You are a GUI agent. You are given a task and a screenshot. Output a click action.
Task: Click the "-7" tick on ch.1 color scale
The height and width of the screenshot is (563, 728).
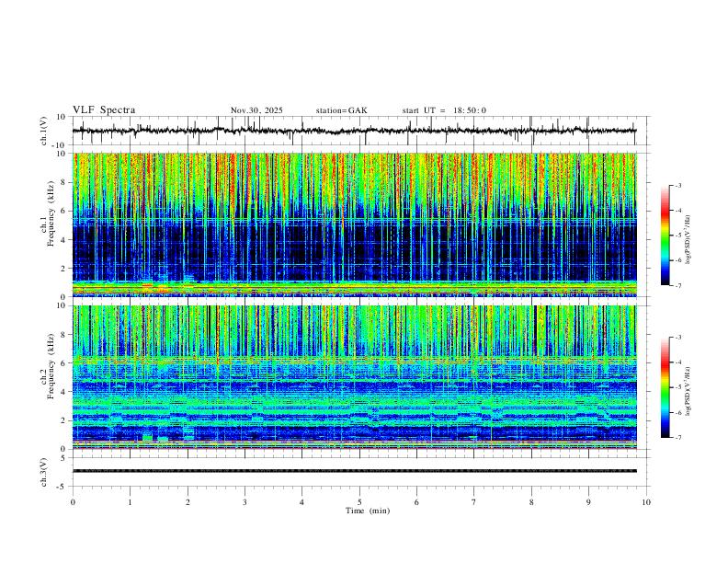click(678, 285)
